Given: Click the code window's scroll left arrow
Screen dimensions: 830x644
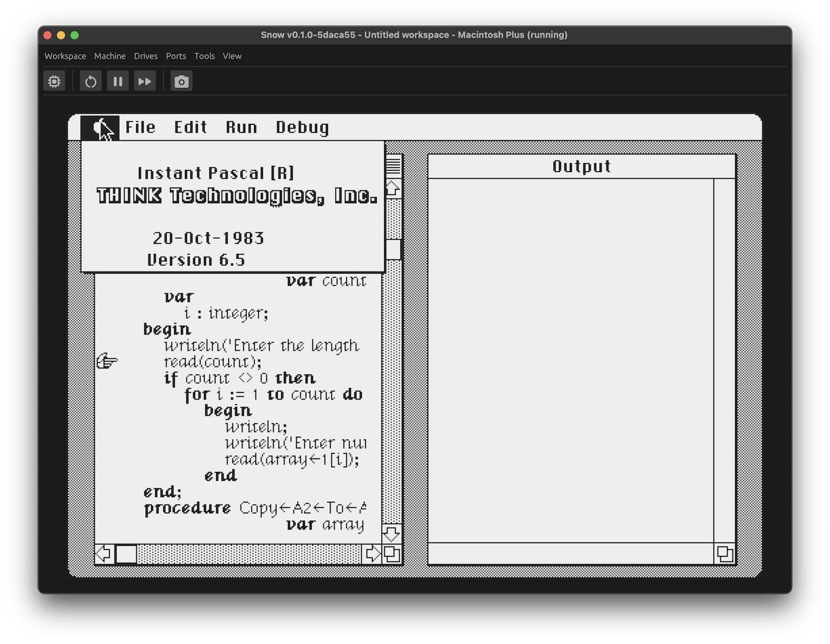Looking at the screenshot, I should pos(104,554).
